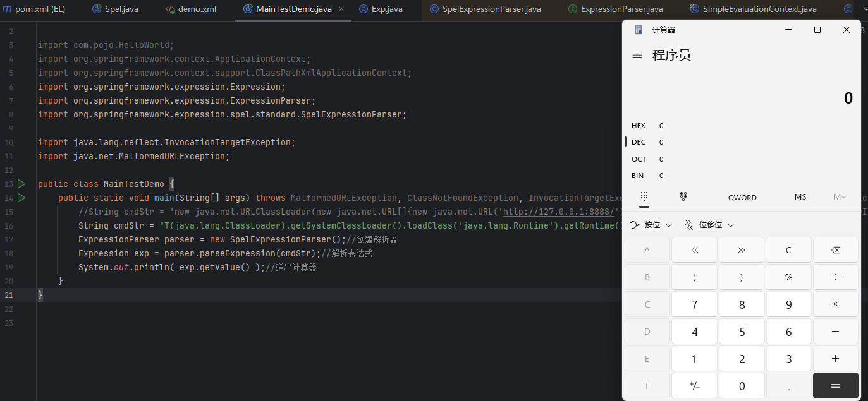Click digit 4 on calculator
The width and height of the screenshot is (868, 401).
coord(694,332)
